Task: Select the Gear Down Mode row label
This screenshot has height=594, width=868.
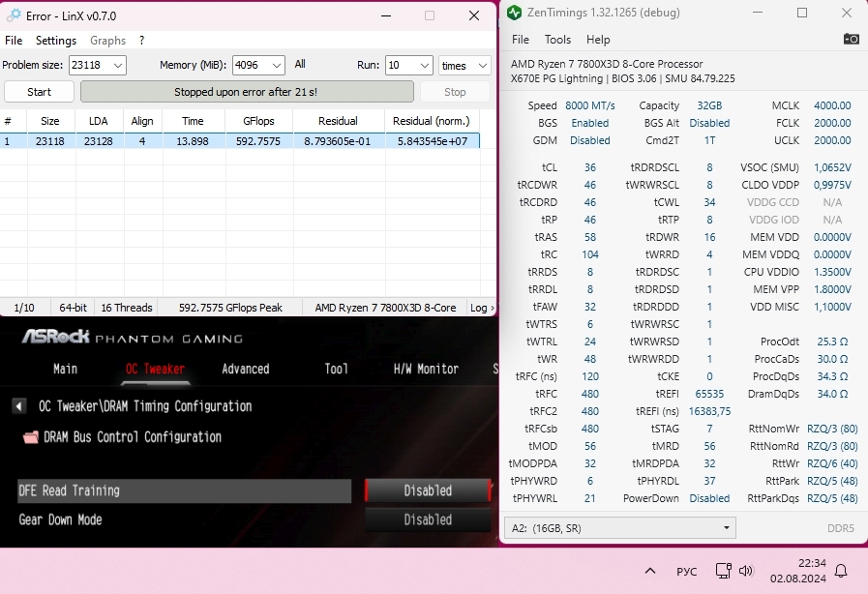Action: 60,520
